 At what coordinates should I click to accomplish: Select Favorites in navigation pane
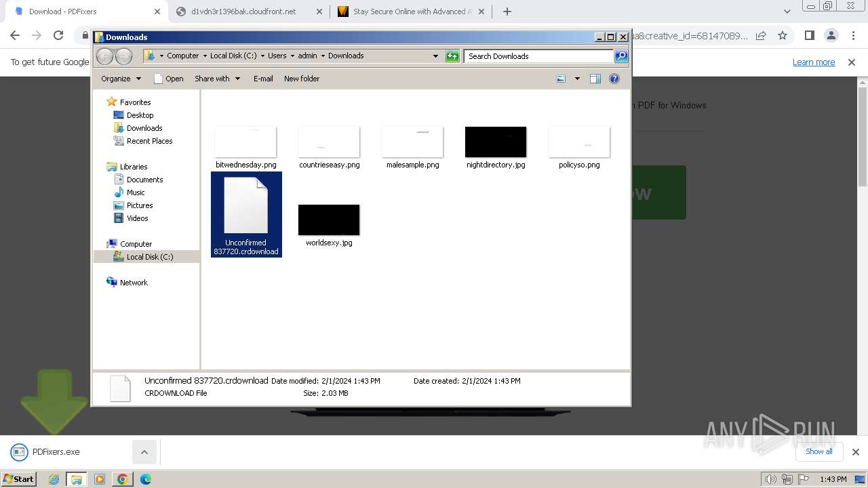129,102
